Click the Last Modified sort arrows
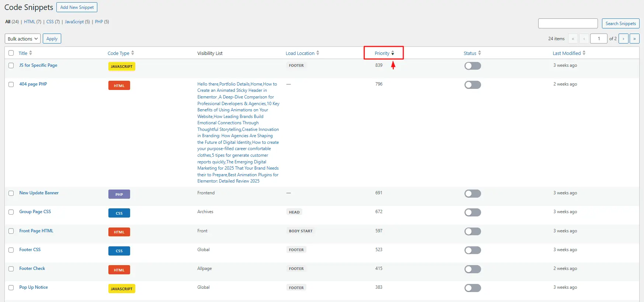The width and height of the screenshot is (644, 302). click(584, 53)
